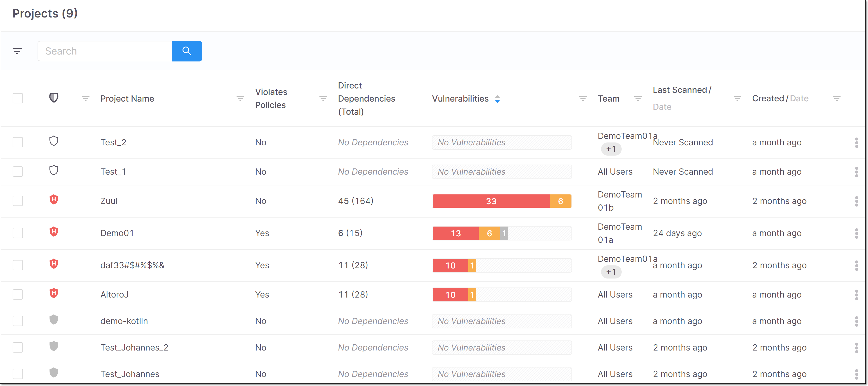Open three-dot menu for Test_Johannes row
Screen dimensions: 868x386
pos(856,374)
